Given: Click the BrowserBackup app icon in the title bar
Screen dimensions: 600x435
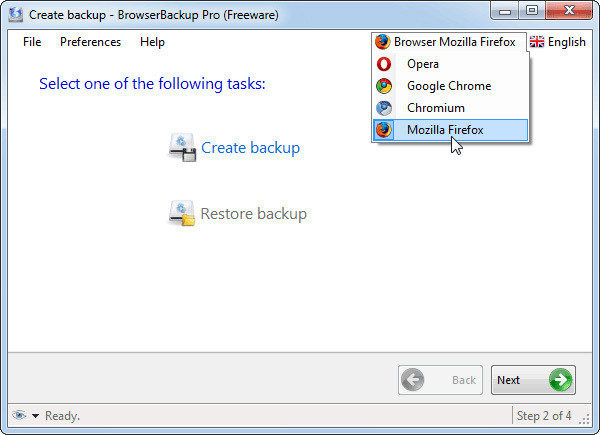Looking at the screenshot, I should click(16, 15).
